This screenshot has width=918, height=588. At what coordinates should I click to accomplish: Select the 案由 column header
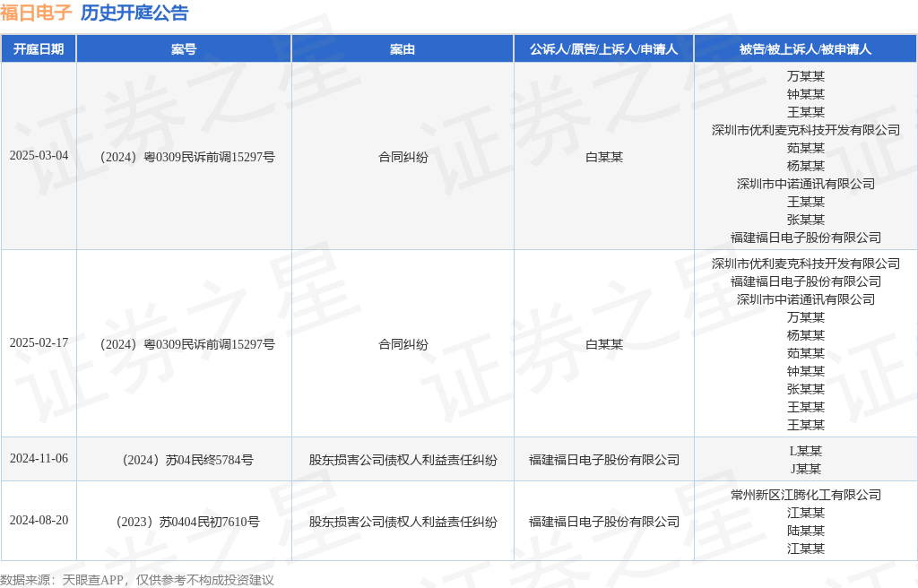pos(403,49)
